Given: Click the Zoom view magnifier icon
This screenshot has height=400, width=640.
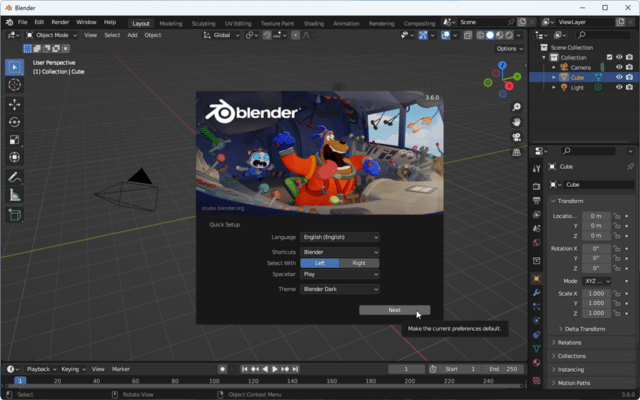Looking at the screenshot, I should click(x=516, y=107).
